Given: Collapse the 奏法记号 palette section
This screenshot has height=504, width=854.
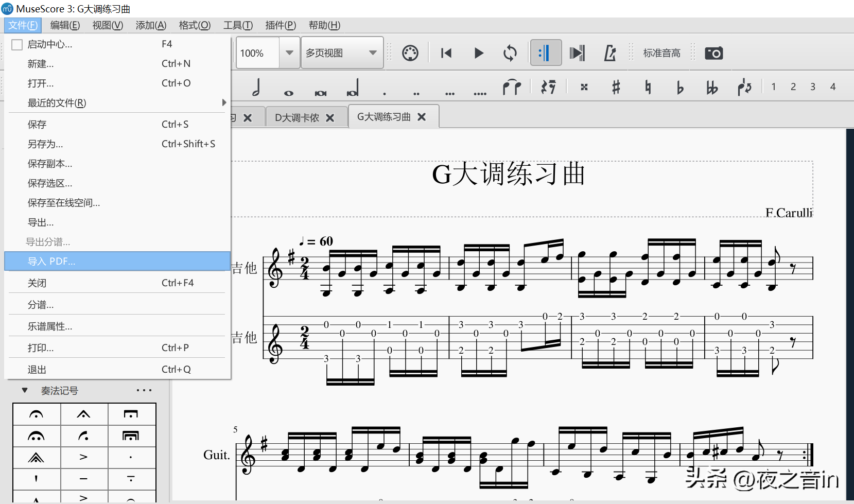Looking at the screenshot, I should [25, 391].
